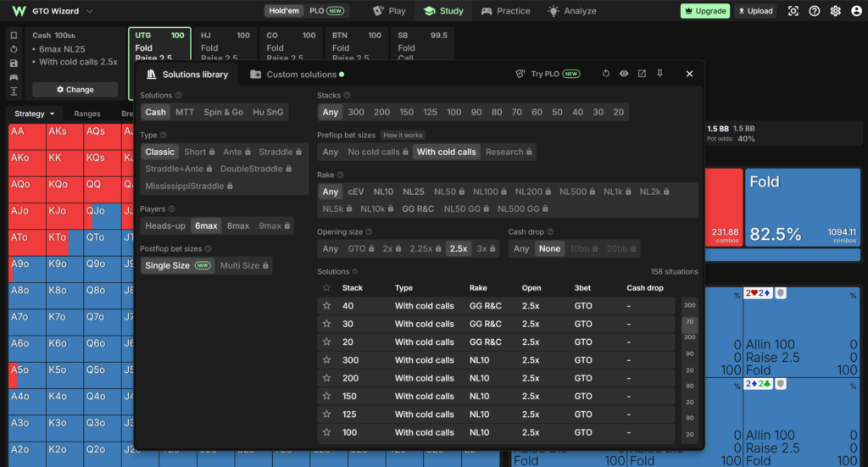Click the open-in-new-window icon in dialog header
Viewport: 868px width, 467px height.
(642, 74)
